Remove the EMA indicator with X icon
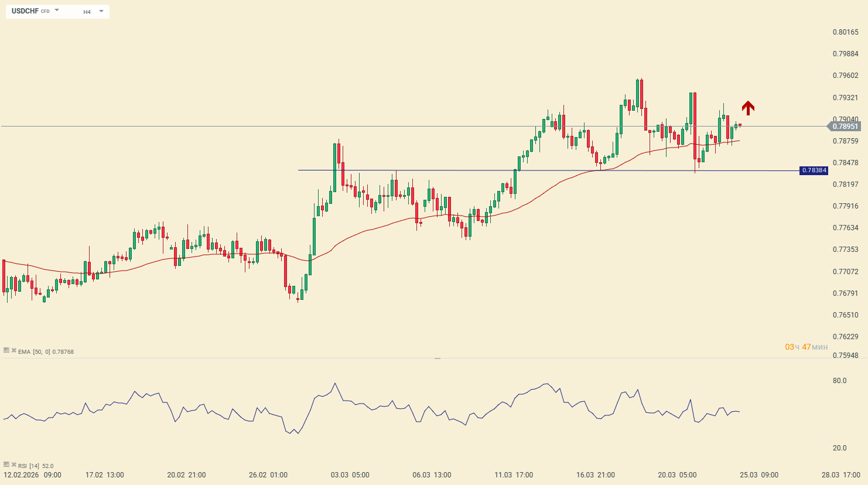This screenshot has height=485, width=868. point(13,350)
